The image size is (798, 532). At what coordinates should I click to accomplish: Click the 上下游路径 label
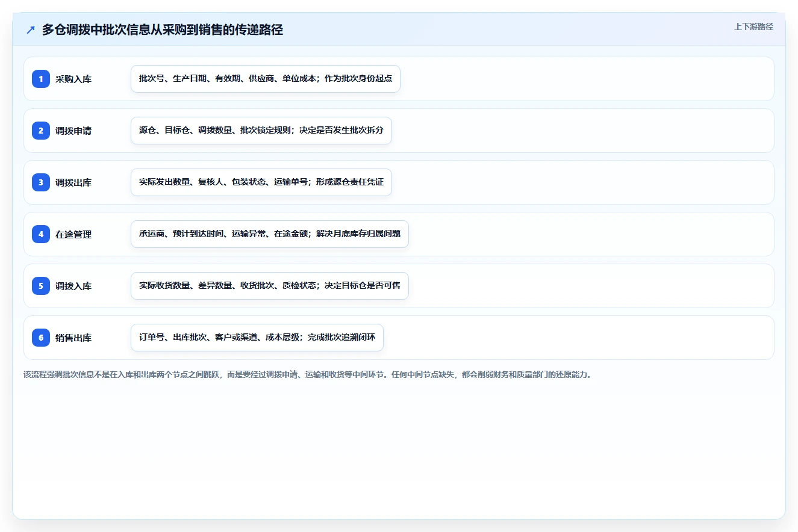753,26
